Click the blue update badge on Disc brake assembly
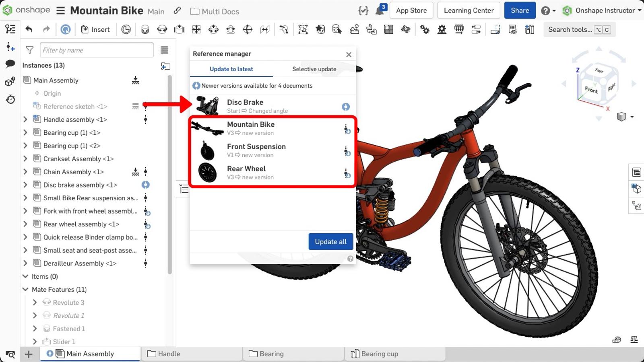The image size is (644, 362). coord(145,185)
